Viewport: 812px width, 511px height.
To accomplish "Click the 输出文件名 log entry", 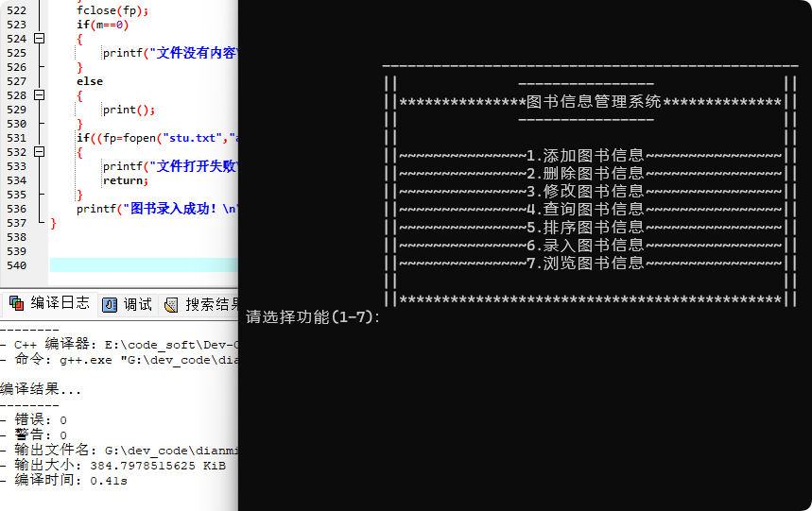I will click(x=119, y=450).
